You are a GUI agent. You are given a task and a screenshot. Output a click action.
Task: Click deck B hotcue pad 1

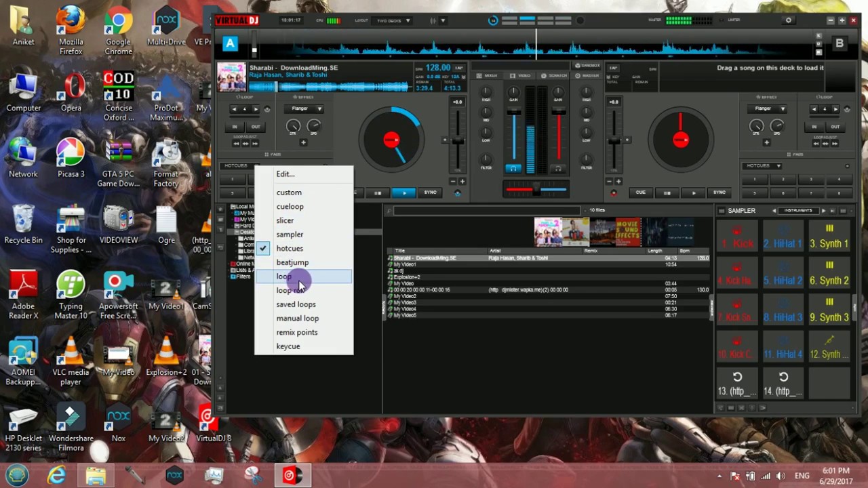(x=755, y=180)
